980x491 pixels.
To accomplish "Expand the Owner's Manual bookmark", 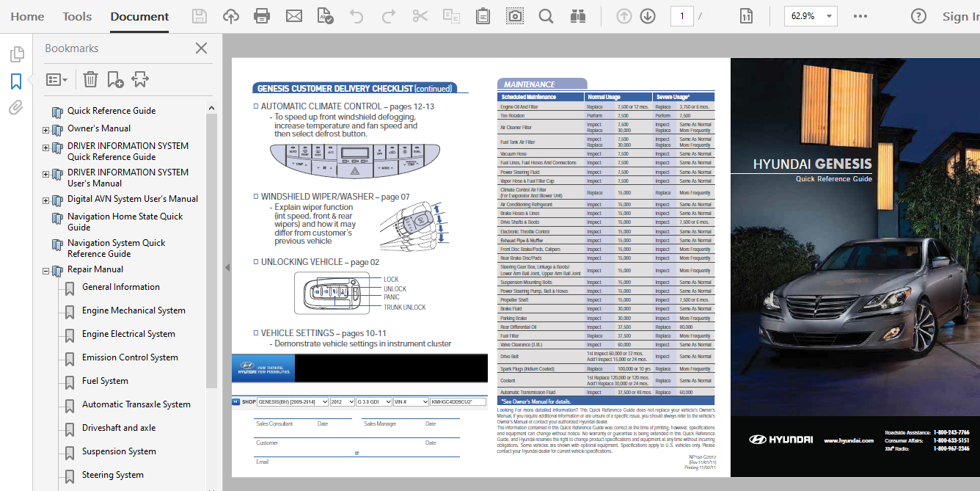I will tap(45, 131).
